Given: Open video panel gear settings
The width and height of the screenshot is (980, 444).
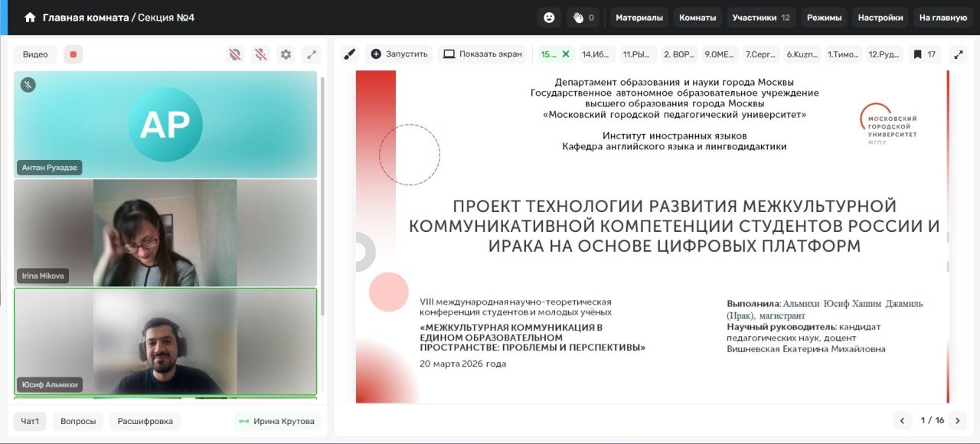Looking at the screenshot, I should point(286,54).
